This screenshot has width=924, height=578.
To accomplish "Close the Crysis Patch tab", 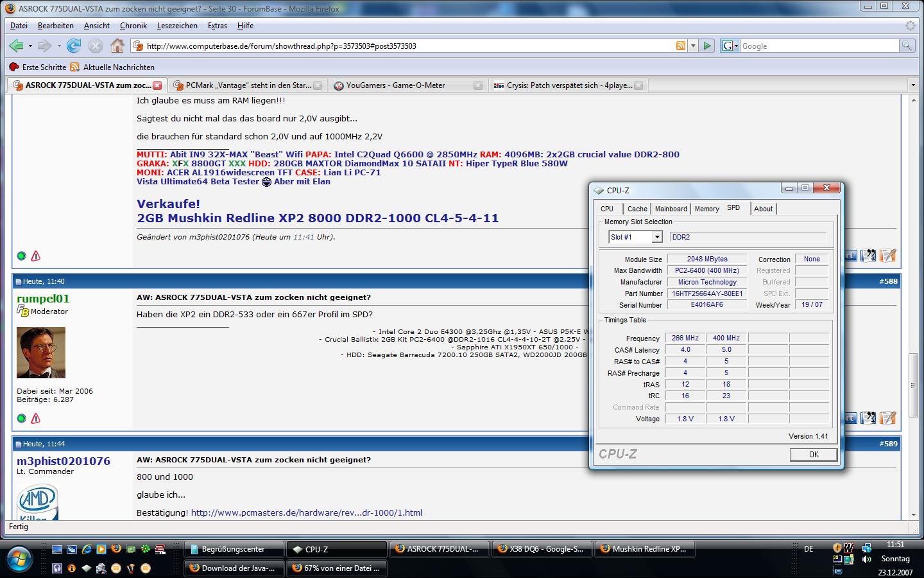I will tap(638, 85).
